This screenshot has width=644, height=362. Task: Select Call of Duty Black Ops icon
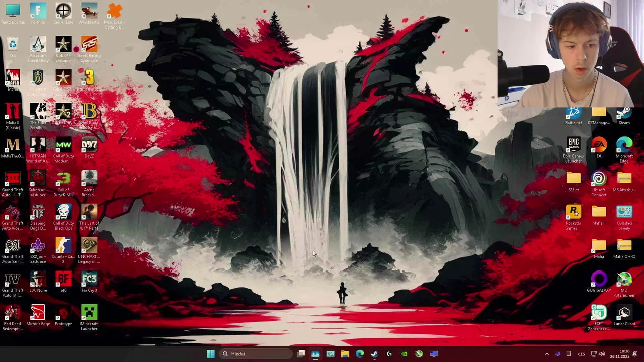point(63,218)
